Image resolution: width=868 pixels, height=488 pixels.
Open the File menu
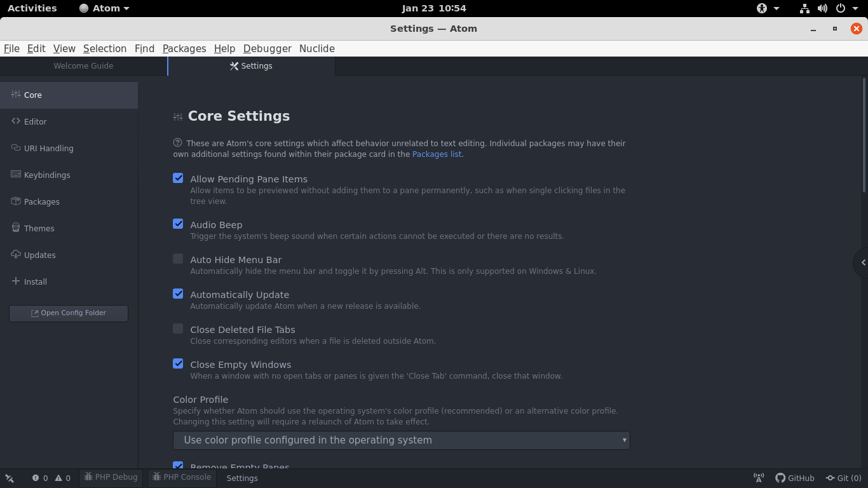pyautogui.click(x=11, y=48)
